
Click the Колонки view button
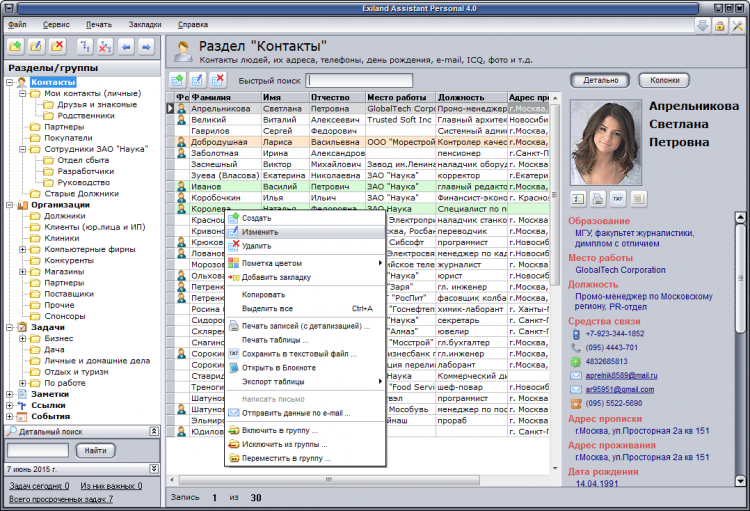pyautogui.click(x=665, y=79)
